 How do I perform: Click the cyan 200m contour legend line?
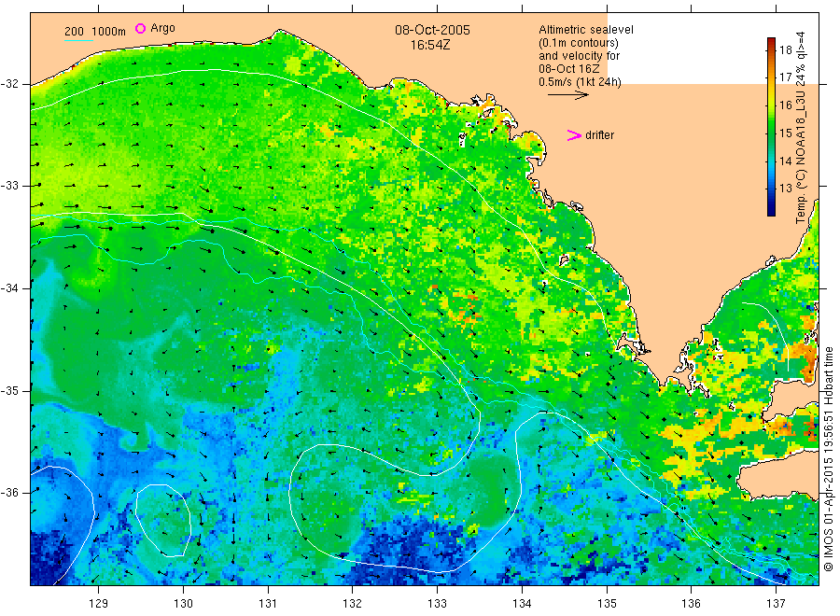(x=78, y=40)
